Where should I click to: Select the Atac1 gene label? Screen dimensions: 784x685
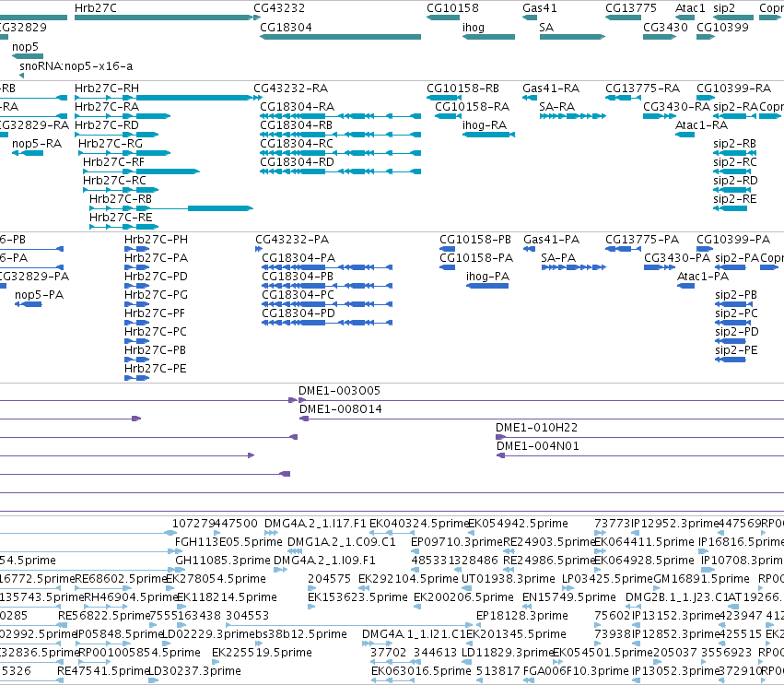pyautogui.click(x=690, y=8)
